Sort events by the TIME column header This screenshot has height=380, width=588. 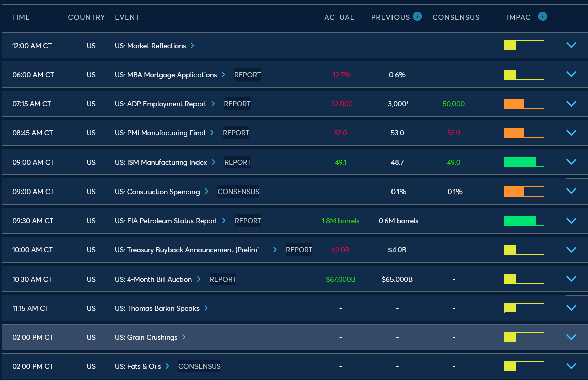pyautogui.click(x=21, y=17)
